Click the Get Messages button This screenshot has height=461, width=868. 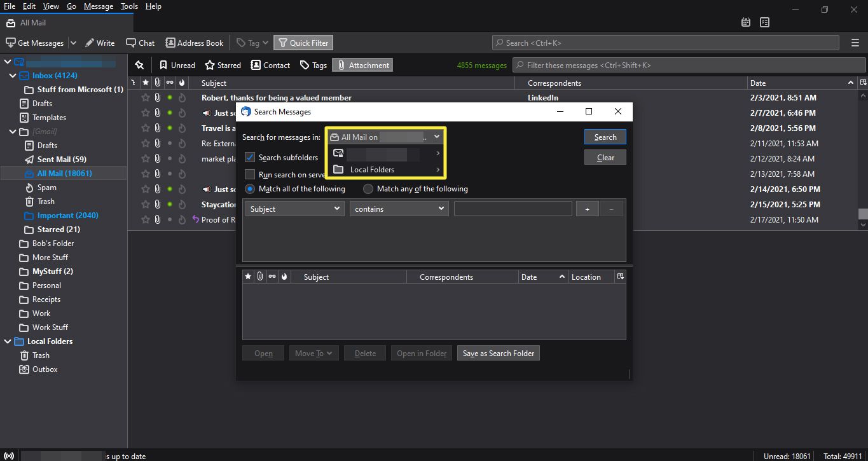tap(35, 43)
